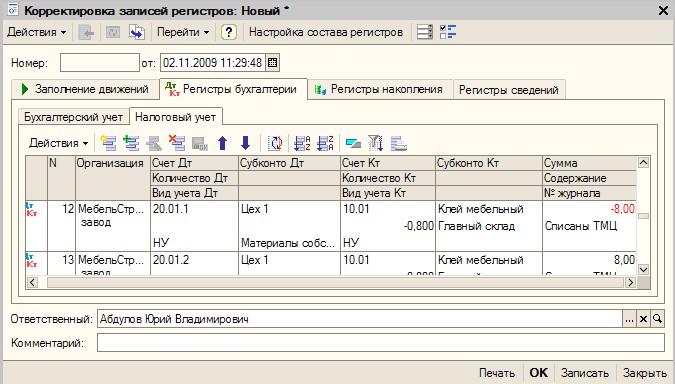Open the calendar picker beside date

point(272,63)
